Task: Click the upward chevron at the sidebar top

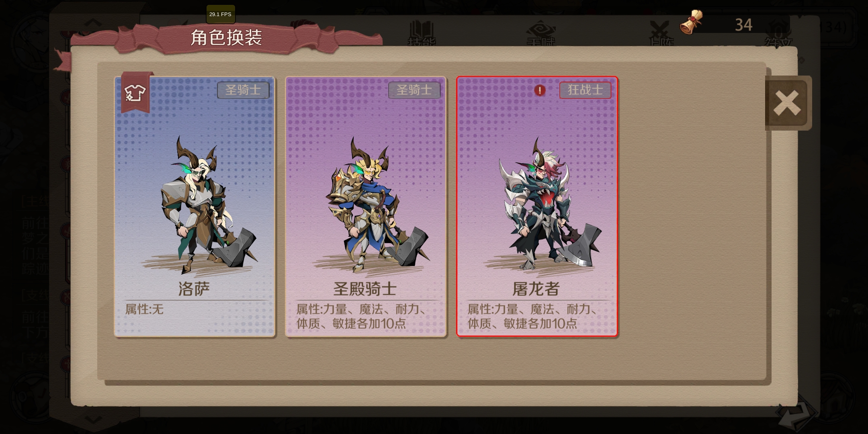Action: 93,23
